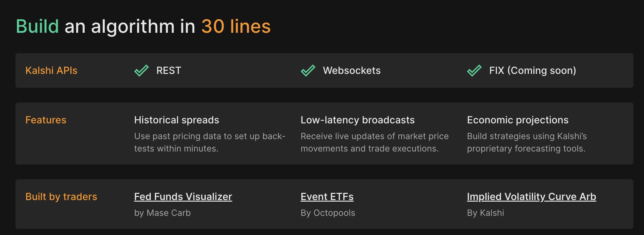Open the Fed Funds Visualizer link
644x235 pixels.
[x=183, y=197]
